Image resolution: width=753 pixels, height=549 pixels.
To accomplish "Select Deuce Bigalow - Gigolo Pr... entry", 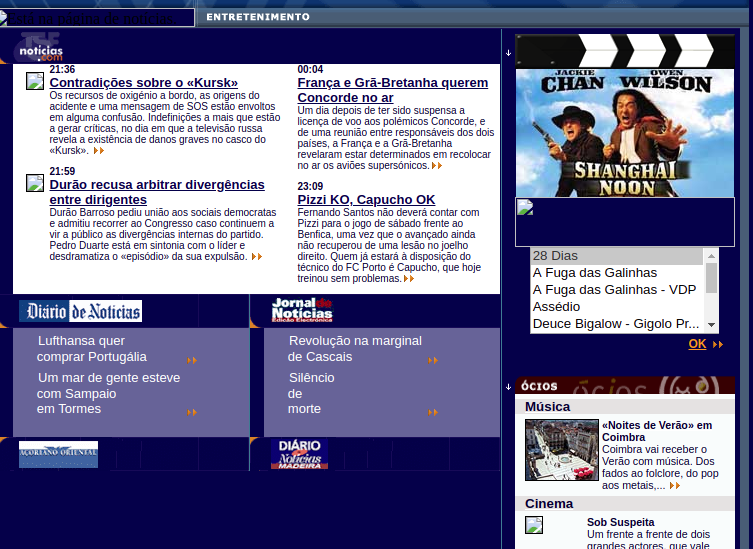I will tap(617, 324).
